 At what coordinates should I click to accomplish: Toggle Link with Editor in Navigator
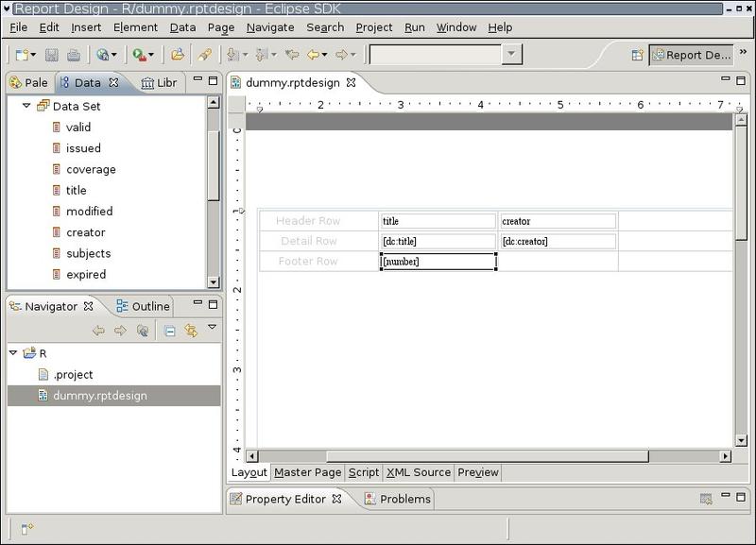pyautogui.click(x=191, y=331)
